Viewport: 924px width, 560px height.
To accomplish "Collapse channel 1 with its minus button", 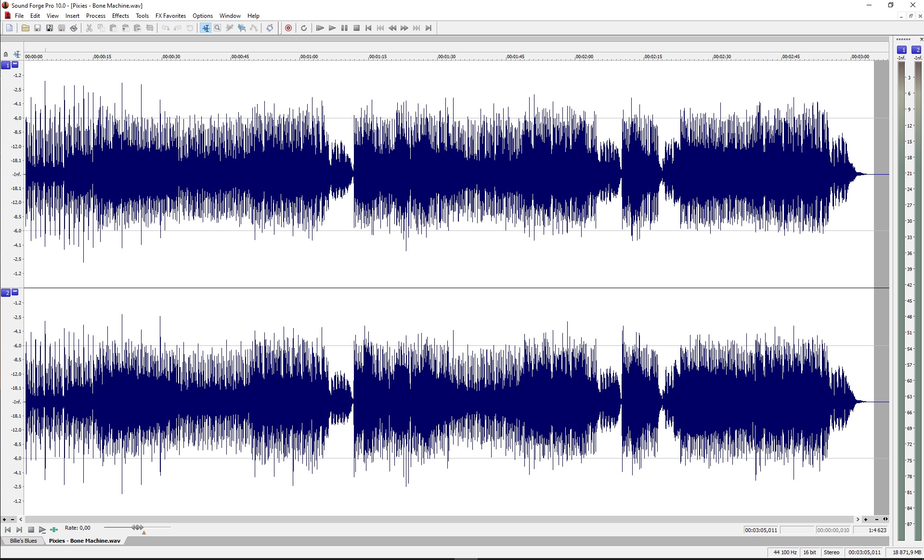I will pos(15,64).
